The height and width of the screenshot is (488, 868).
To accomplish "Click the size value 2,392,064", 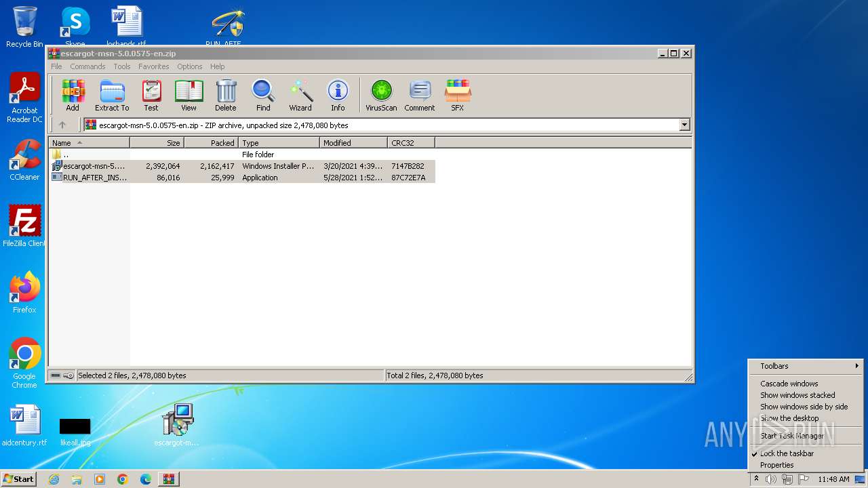I will [x=163, y=166].
